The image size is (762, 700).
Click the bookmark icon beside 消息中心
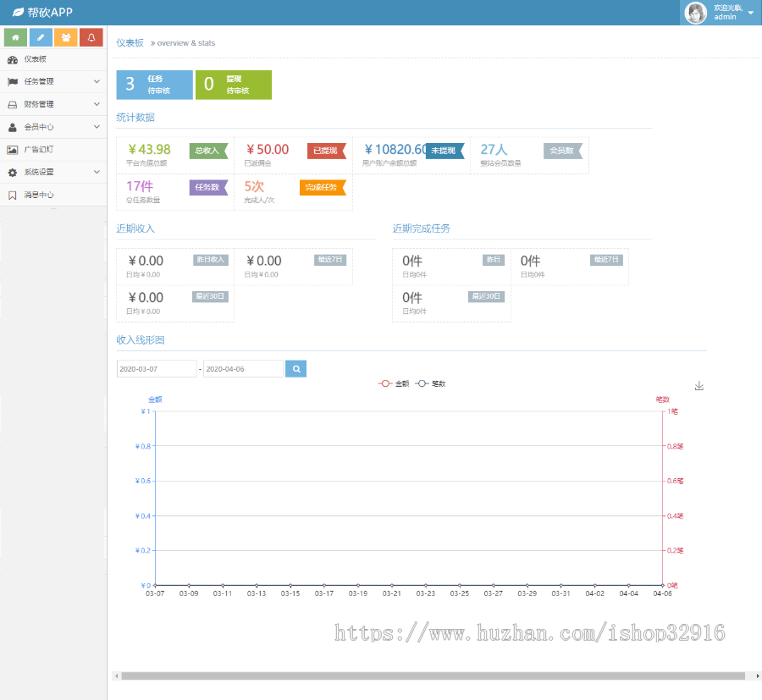(x=13, y=196)
